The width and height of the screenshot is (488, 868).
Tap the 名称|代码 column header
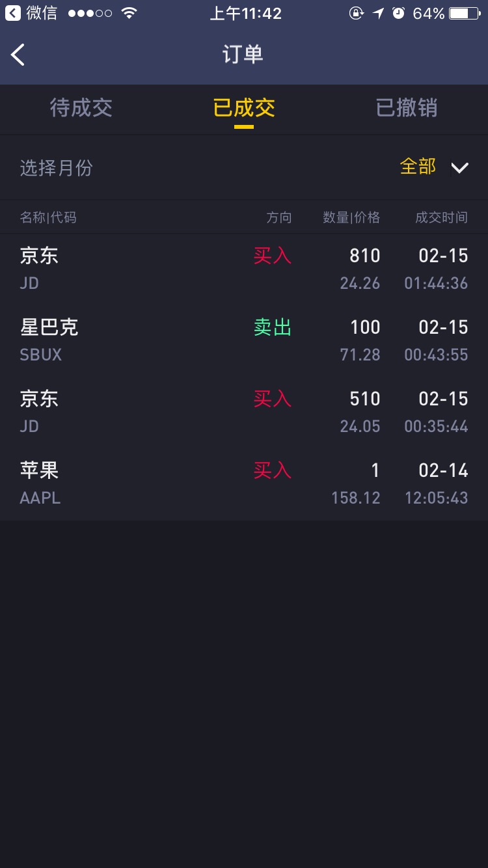48,217
